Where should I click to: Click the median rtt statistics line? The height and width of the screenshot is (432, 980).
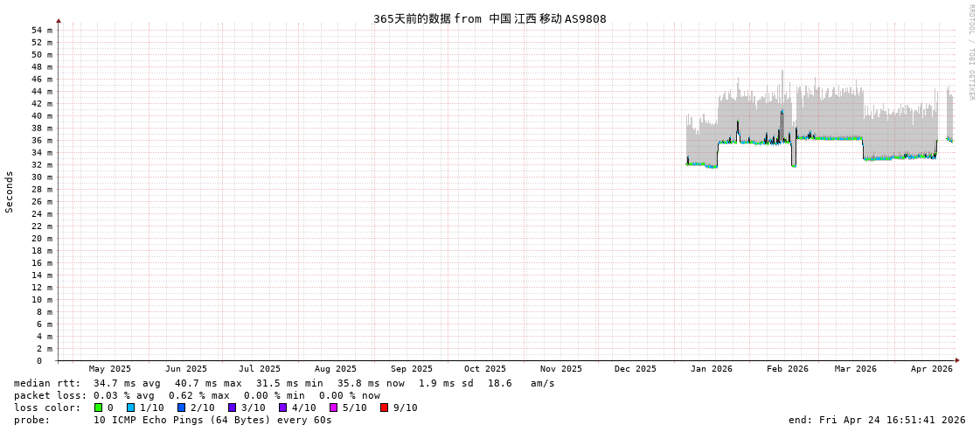pyautogui.click(x=284, y=383)
